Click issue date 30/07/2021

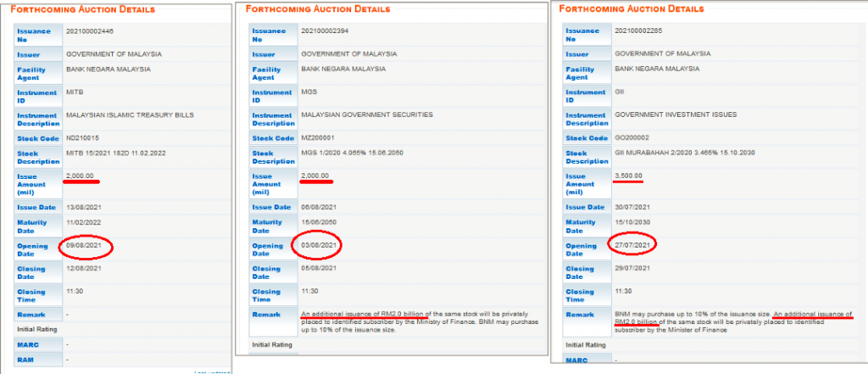click(632, 207)
